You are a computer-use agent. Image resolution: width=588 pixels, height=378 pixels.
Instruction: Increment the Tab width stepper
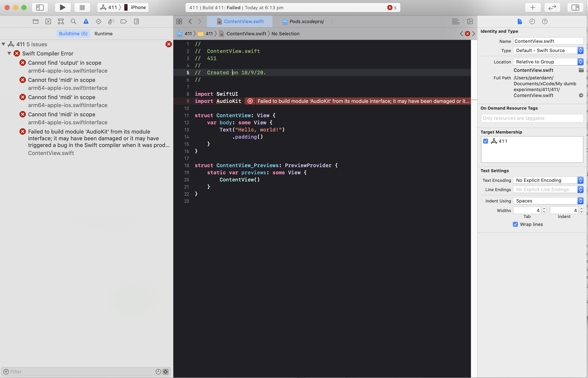544,209
